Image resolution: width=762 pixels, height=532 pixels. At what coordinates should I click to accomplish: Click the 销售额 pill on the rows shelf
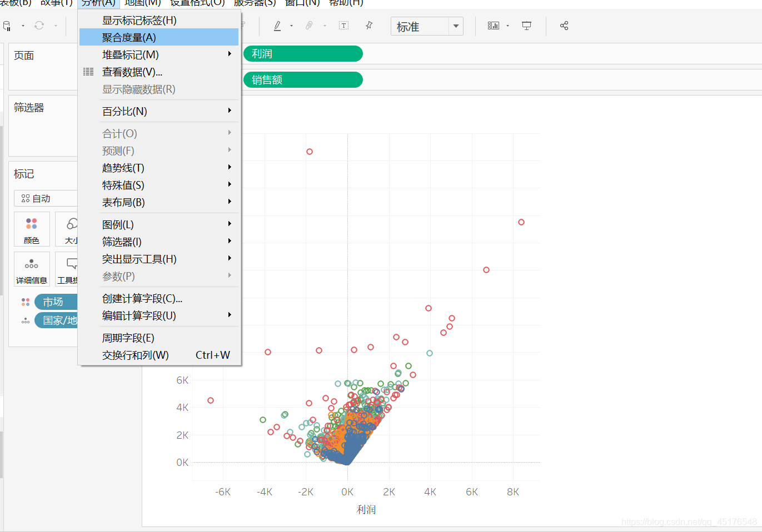pyautogui.click(x=303, y=80)
